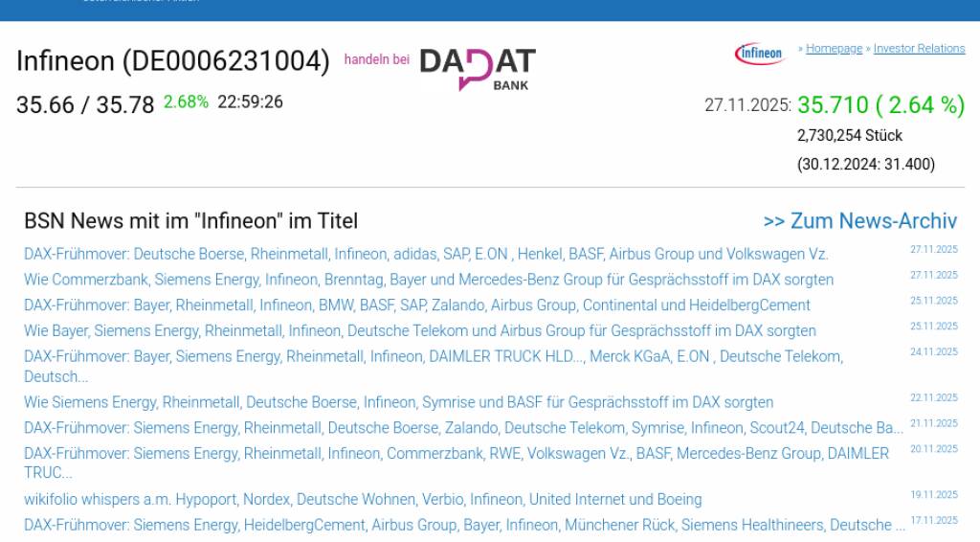Click the 'handeln bei' link
Image resolution: width=980 pixels, height=542 pixels.
point(376,59)
